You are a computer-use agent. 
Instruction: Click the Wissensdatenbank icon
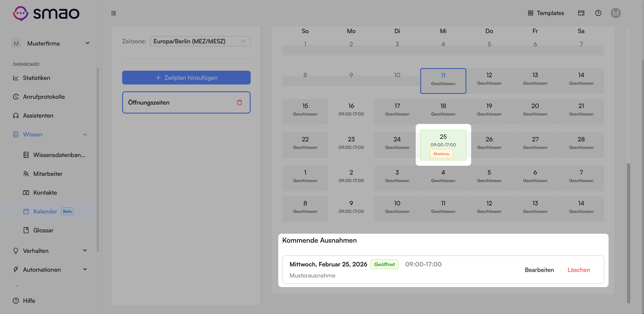(x=26, y=155)
